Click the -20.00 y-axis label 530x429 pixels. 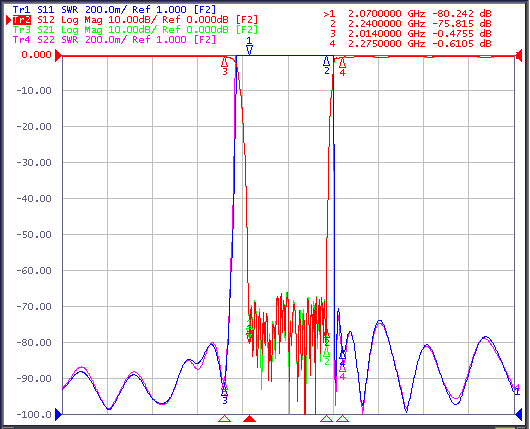pyautogui.click(x=34, y=127)
